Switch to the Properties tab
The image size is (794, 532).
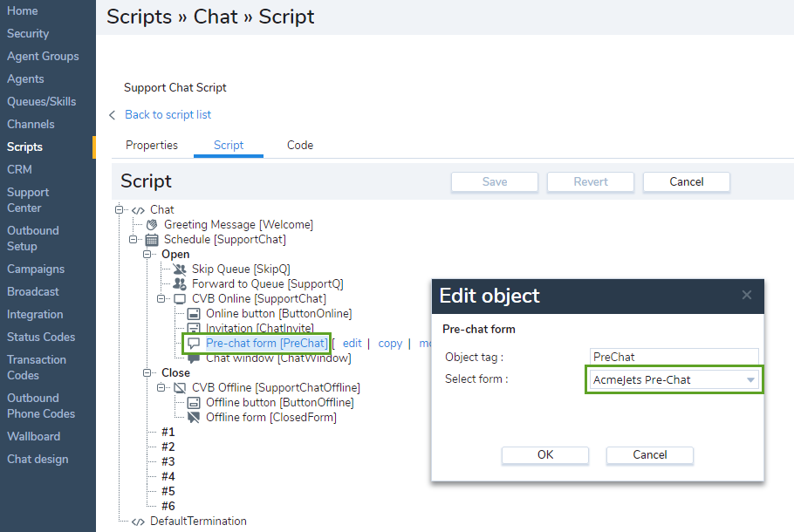tap(152, 146)
